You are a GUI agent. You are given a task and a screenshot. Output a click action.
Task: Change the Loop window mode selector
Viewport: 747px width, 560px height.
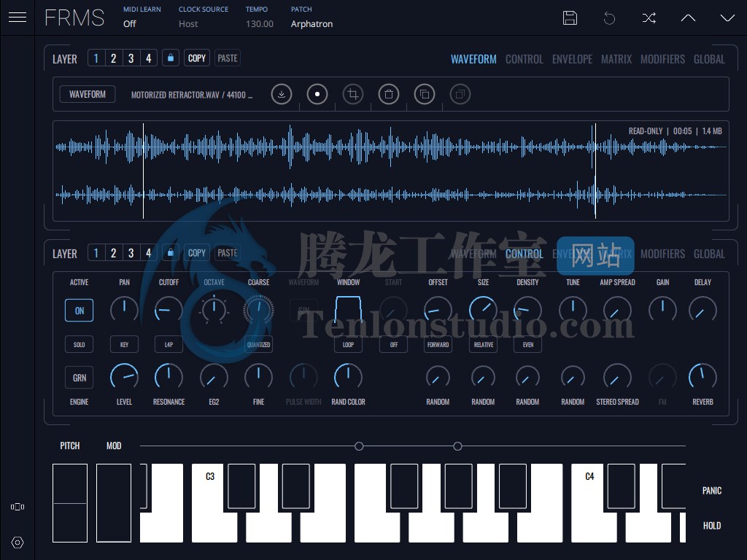348,344
